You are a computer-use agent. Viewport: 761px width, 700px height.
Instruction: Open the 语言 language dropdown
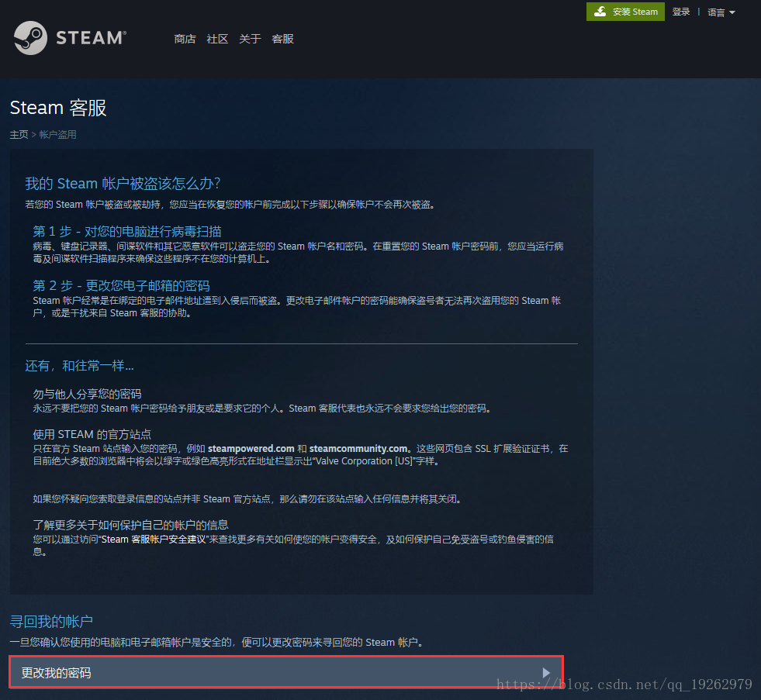pos(721,12)
